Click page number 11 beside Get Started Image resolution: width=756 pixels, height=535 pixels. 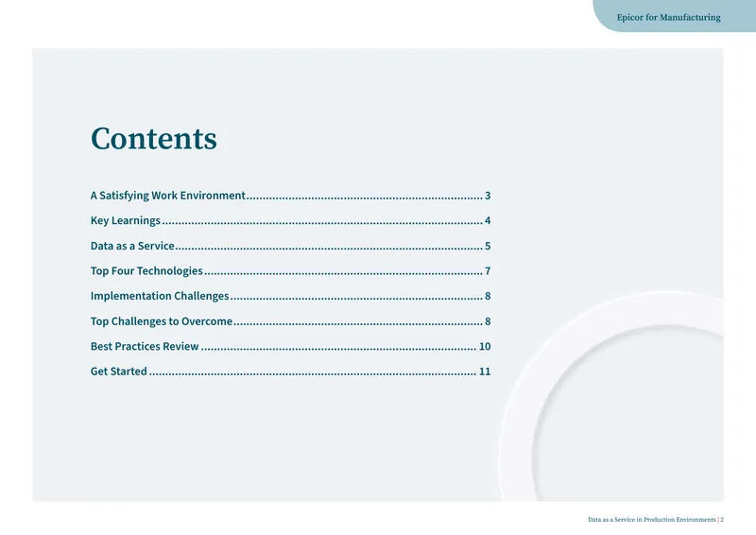click(x=485, y=371)
